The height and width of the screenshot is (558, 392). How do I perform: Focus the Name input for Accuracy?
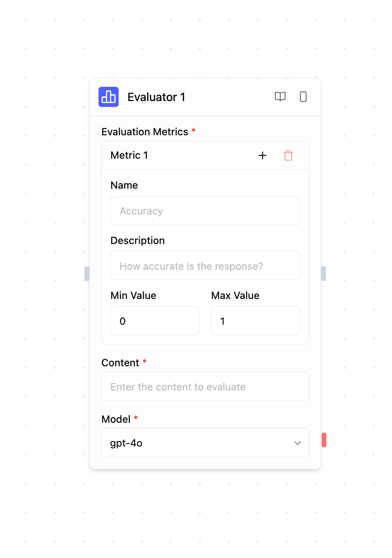205,211
